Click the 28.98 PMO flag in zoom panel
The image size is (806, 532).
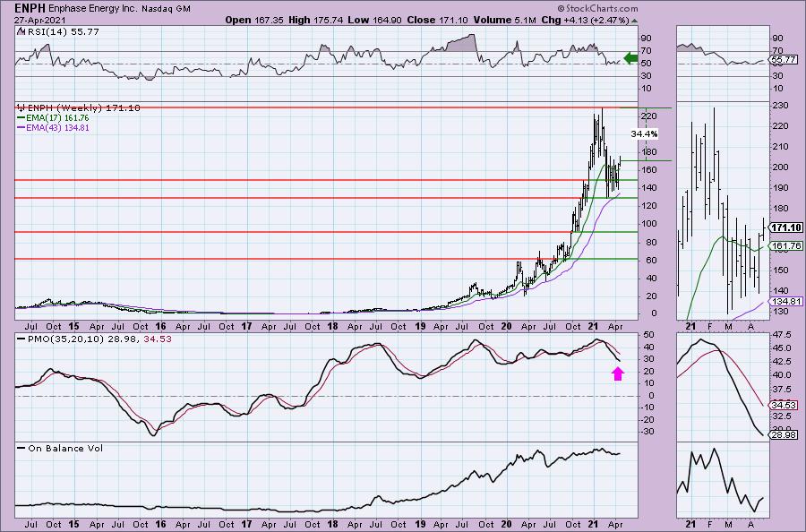[784, 435]
